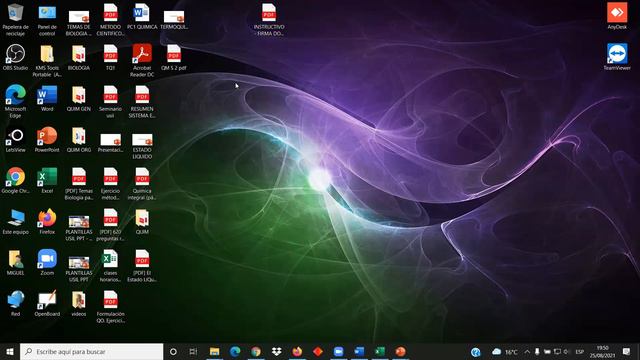The image size is (640, 360).
Task: Select METODO CIENTIFICO PDF file
Action: pyautogui.click(x=110, y=19)
